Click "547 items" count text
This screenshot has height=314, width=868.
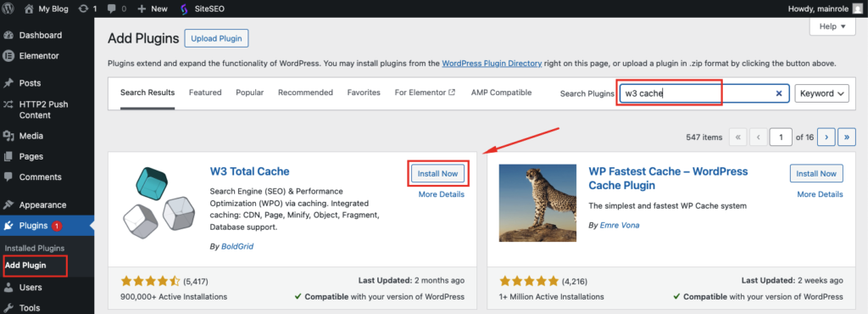point(704,137)
